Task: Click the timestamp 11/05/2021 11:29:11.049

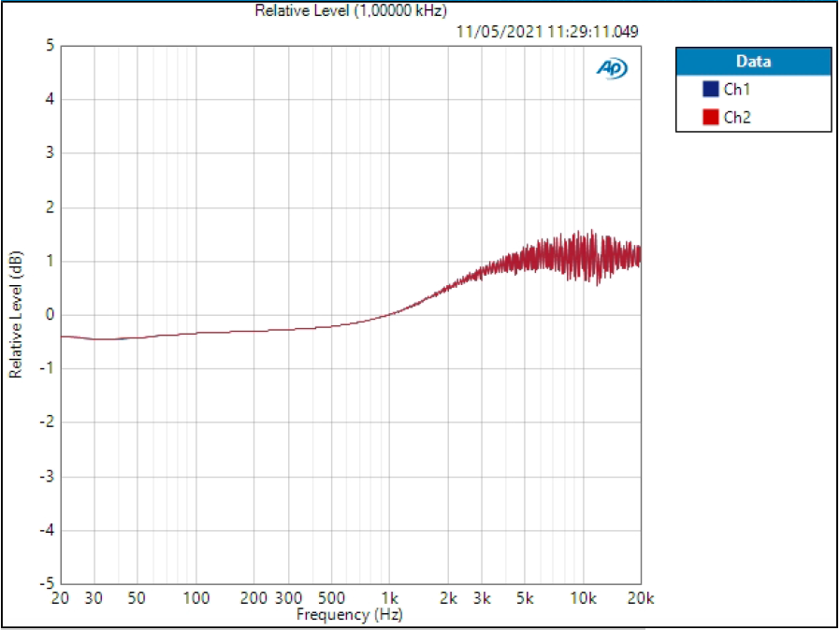Action: [x=547, y=32]
